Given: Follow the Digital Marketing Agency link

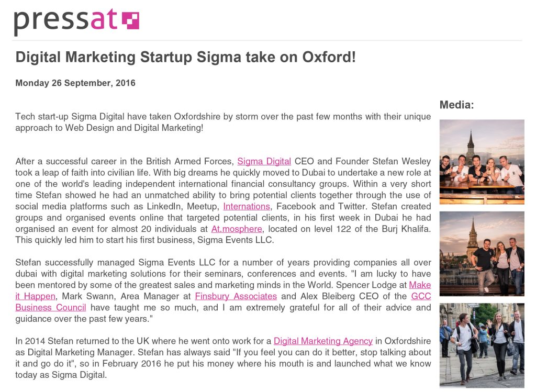Looking at the screenshot, I should pyautogui.click(x=323, y=341).
